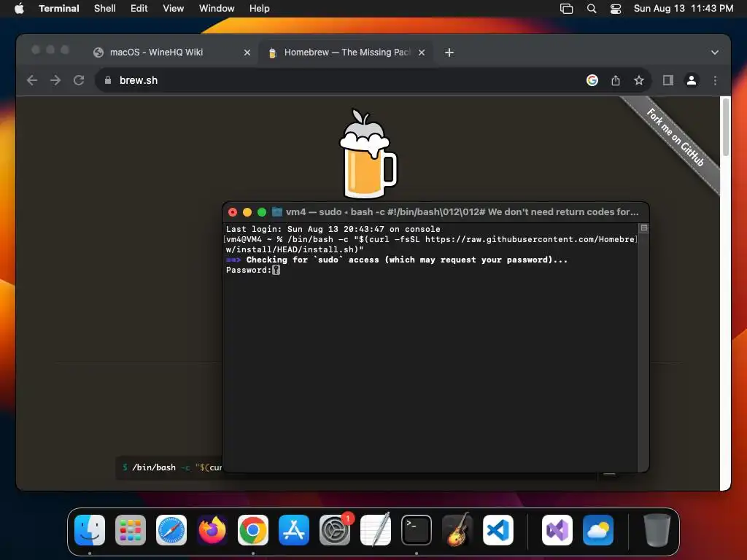The width and height of the screenshot is (747, 560).
Task: Open the Help menu
Action: pos(260,8)
